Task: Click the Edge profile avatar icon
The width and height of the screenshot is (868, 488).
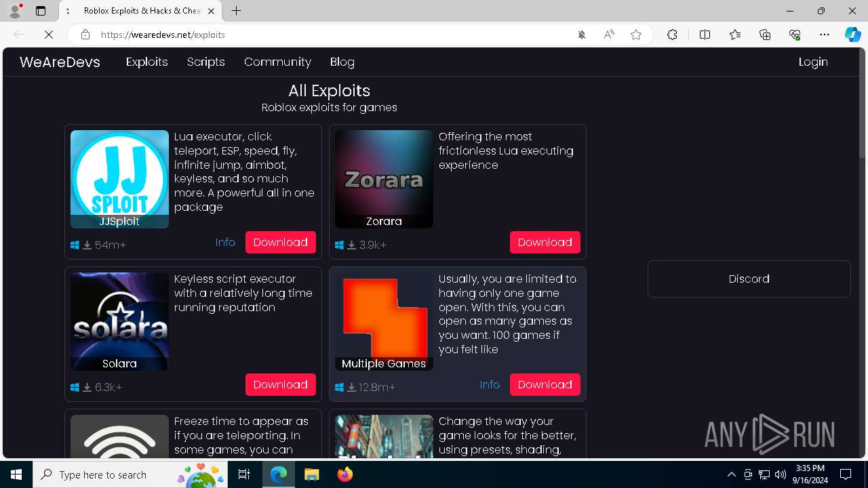Action: pyautogui.click(x=15, y=11)
